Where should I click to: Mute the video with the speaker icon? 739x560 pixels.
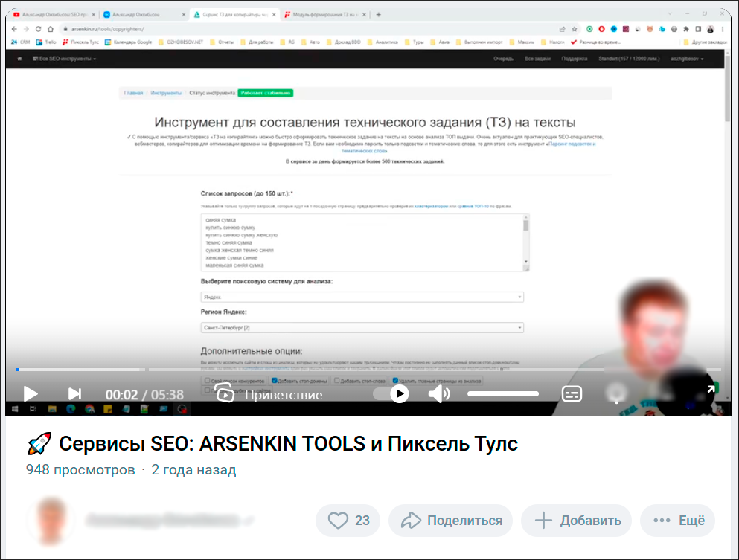[439, 393]
